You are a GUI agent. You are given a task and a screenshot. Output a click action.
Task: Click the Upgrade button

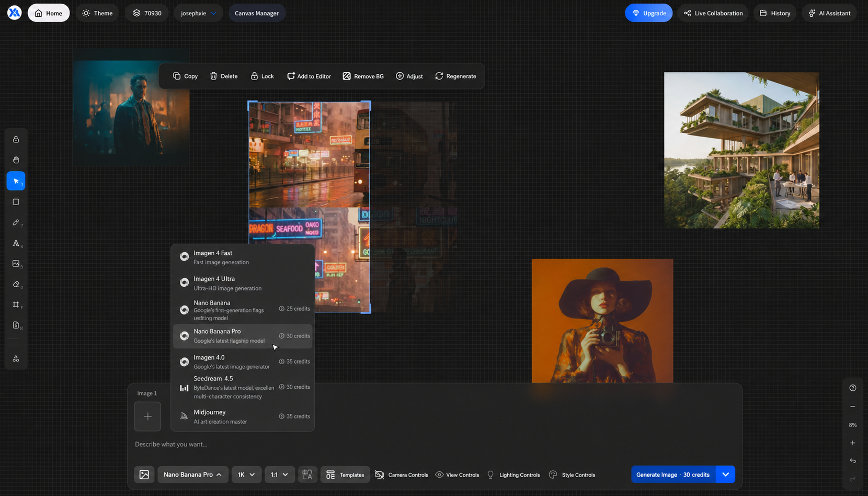point(648,13)
